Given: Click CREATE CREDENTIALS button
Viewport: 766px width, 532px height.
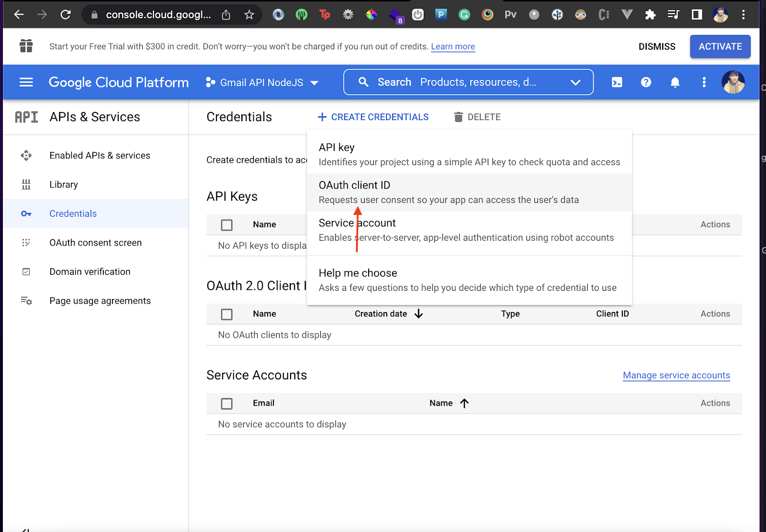Looking at the screenshot, I should point(373,117).
